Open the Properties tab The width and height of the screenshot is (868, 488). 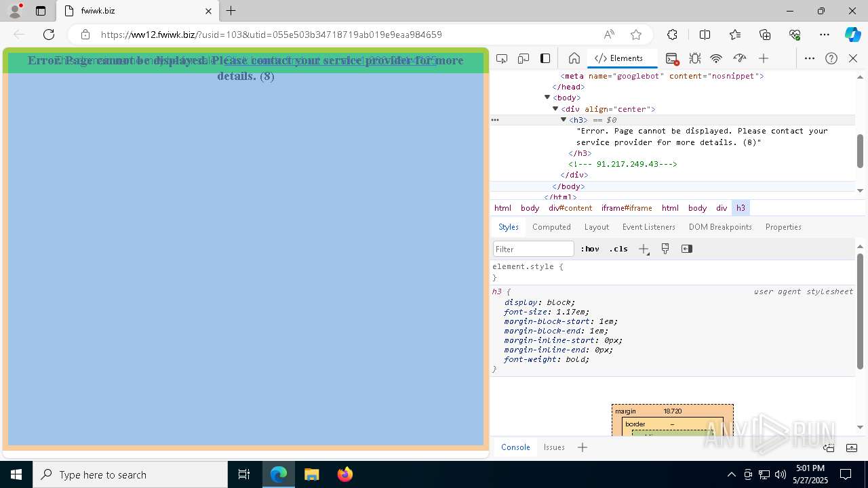coord(783,227)
